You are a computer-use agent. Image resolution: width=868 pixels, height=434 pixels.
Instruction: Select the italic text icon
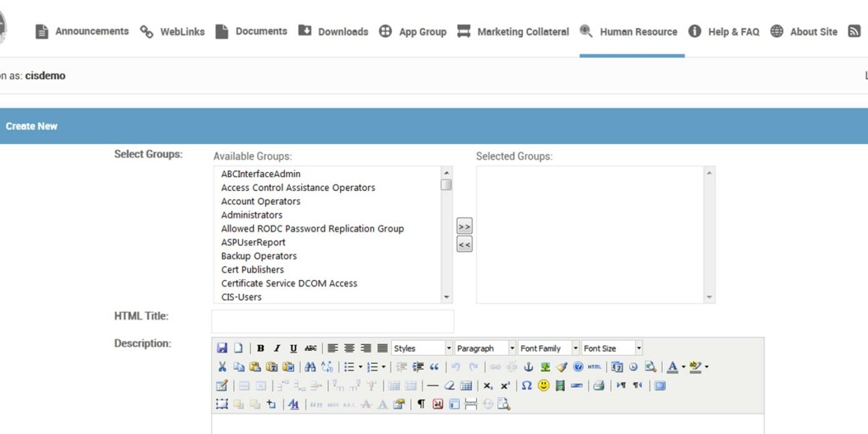pos(277,347)
